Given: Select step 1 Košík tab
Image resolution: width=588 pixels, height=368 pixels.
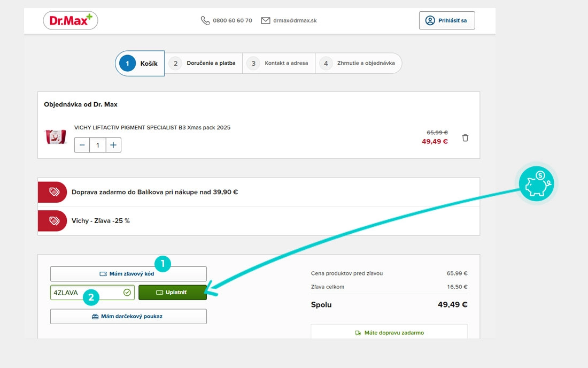Looking at the screenshot, I should point(140,64).
